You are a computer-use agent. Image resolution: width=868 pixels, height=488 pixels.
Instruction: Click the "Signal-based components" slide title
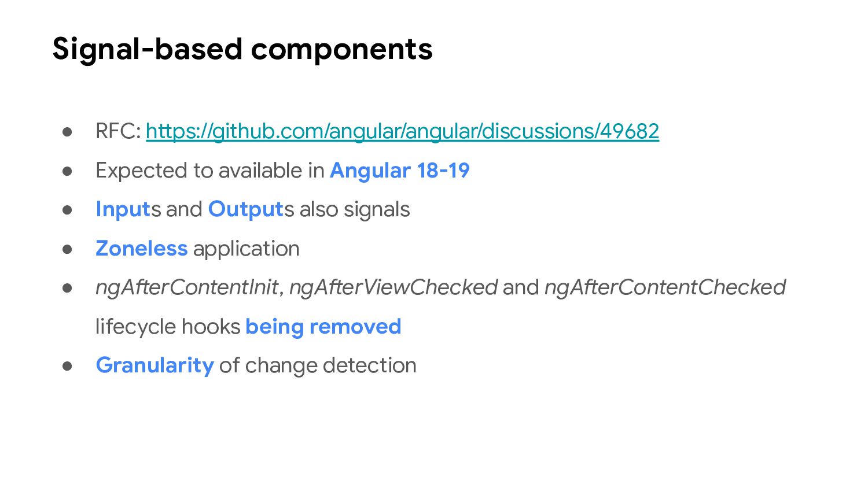(x=242, y=49)
